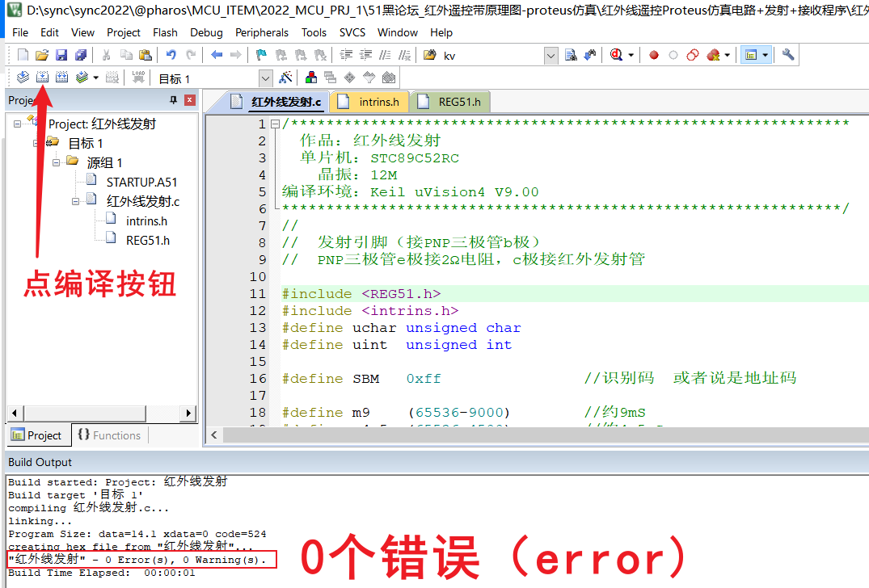Image resolution: width=869 pixels, height=588 pixels.
Task: Collapse the 源组 1 source group
Action: click(57, 162)
